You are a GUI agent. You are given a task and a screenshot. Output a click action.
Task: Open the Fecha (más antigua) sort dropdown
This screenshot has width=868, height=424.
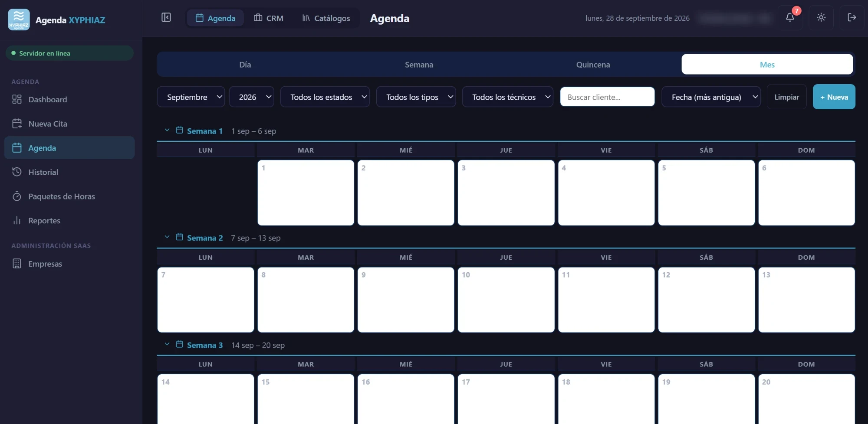pos(711,97)
